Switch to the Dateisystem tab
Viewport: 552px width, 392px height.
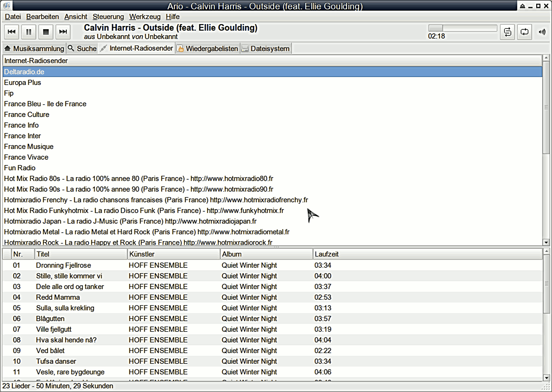[266, 49]
